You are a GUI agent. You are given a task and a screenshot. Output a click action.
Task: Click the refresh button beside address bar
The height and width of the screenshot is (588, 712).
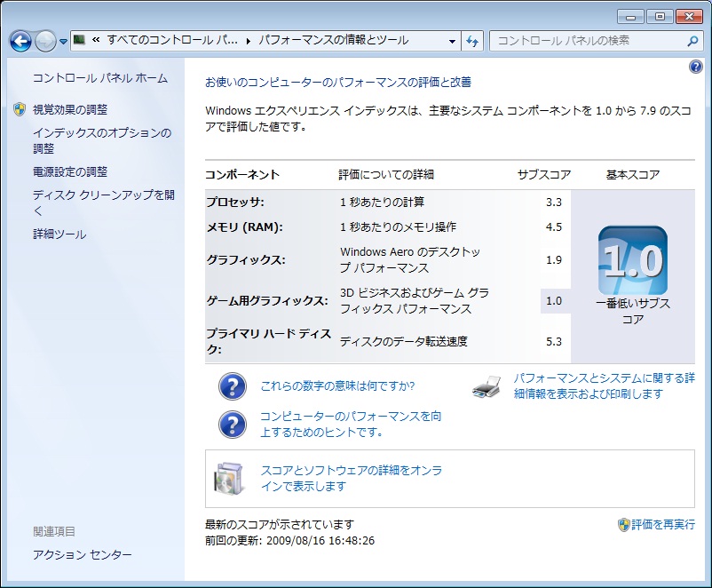(x=472, y=42)
